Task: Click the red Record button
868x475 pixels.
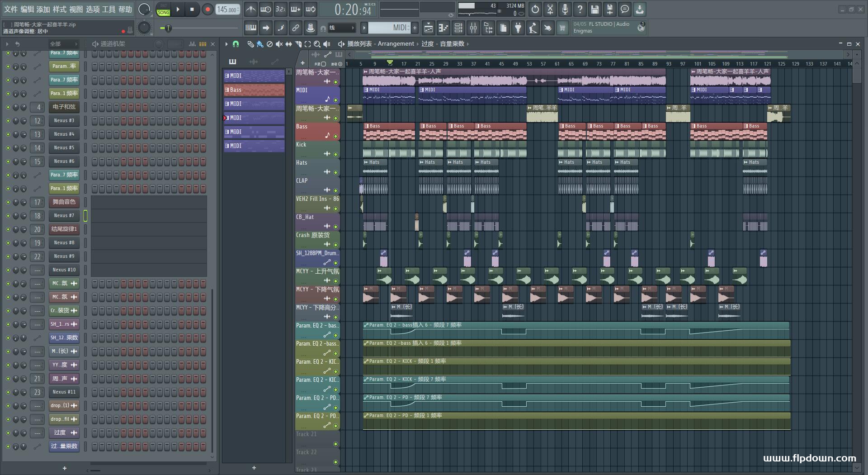Action: pos(208,9)
